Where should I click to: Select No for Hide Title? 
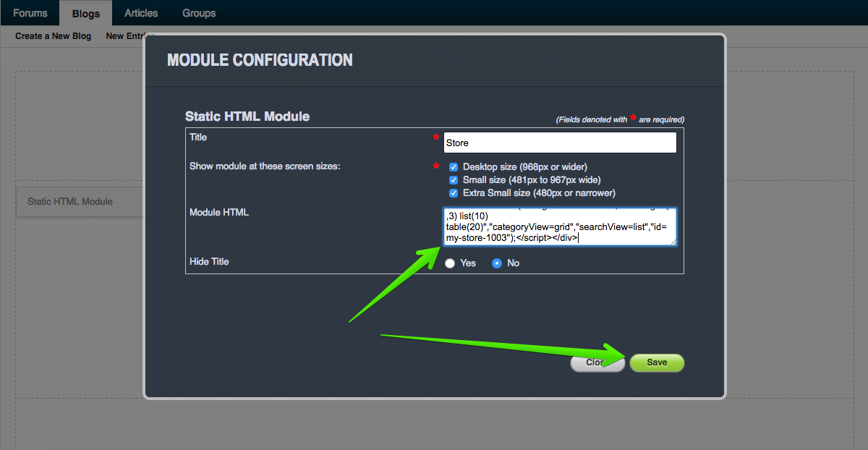(497, 263)
